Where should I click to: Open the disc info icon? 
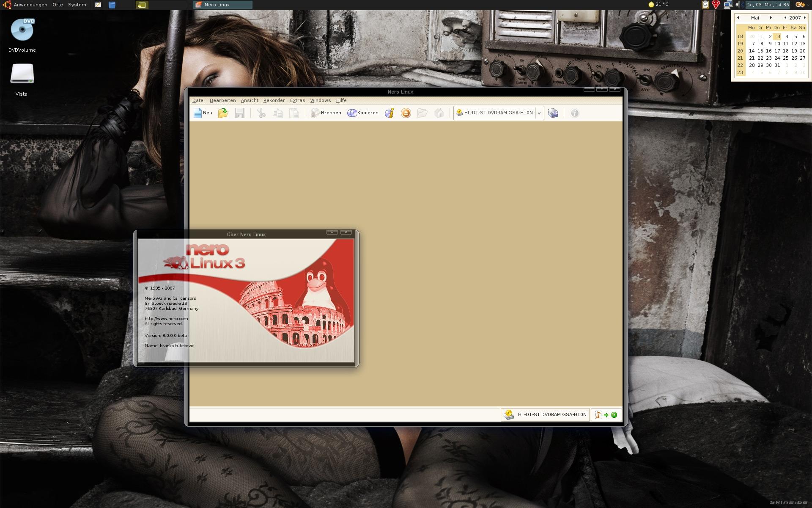[x=390, y=113]
